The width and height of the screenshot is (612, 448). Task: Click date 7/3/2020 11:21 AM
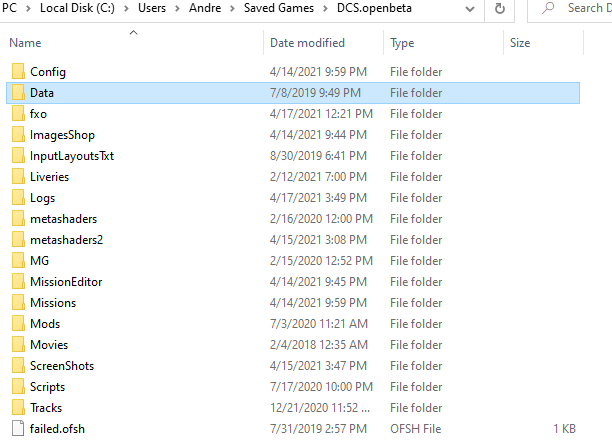coord(318,324)
